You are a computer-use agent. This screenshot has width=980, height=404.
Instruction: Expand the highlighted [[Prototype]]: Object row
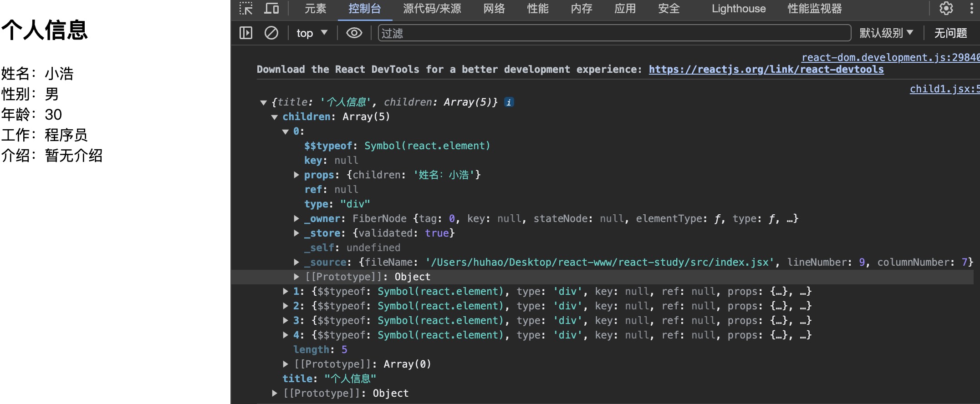[x=296, y=277]
